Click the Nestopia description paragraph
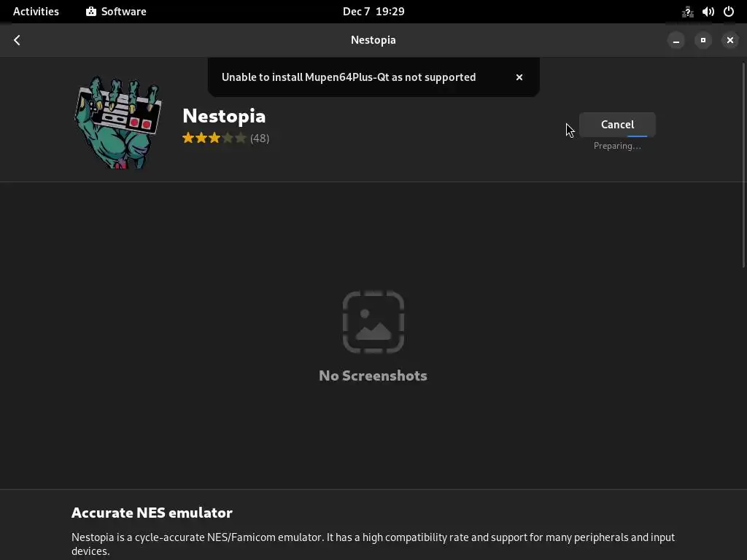The image size is (747, 560). (373, 544)
